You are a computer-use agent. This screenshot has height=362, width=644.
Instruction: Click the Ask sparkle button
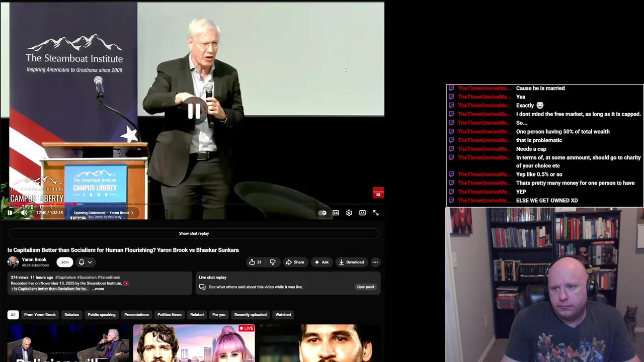321,262
